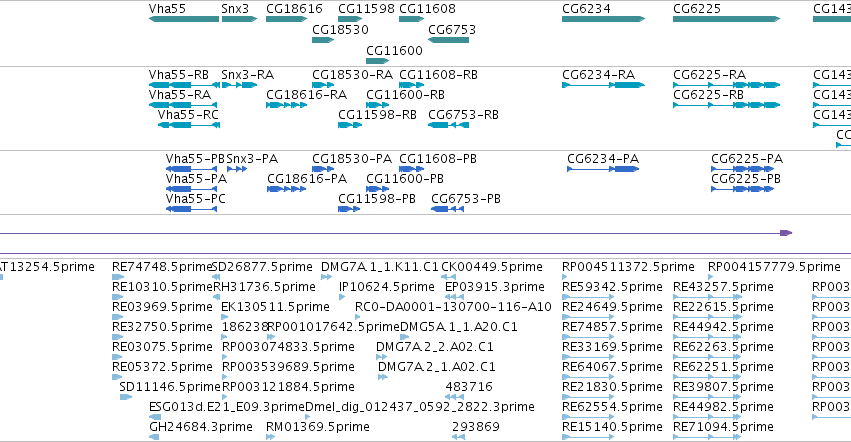Click transcript CG6225-RB

coord(708,94)
